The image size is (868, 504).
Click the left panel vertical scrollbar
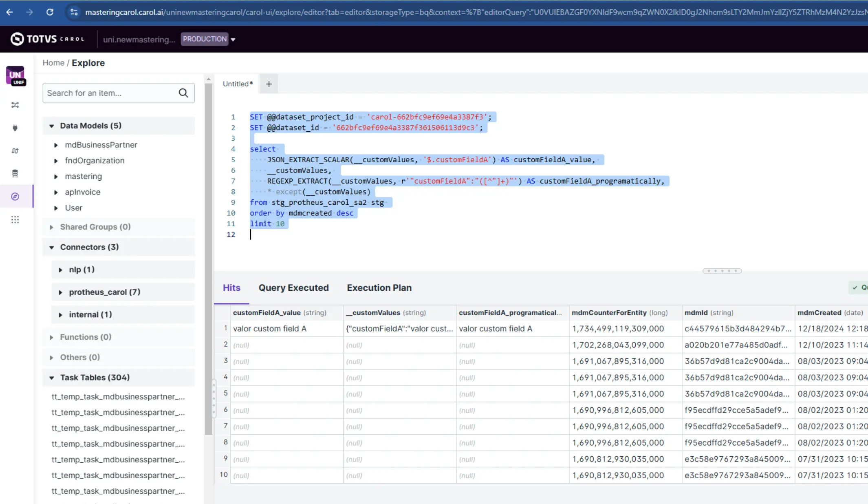click(x=209, y=259)
